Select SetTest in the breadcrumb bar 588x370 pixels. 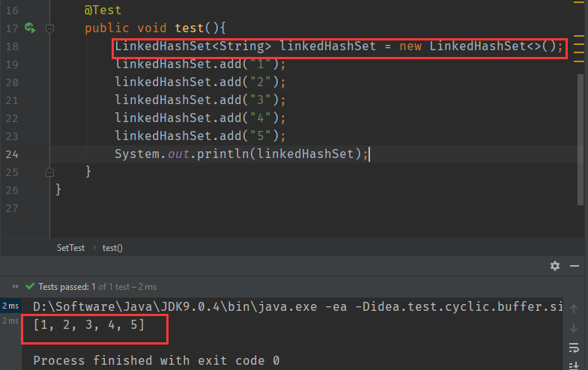[x=70, y=248]
